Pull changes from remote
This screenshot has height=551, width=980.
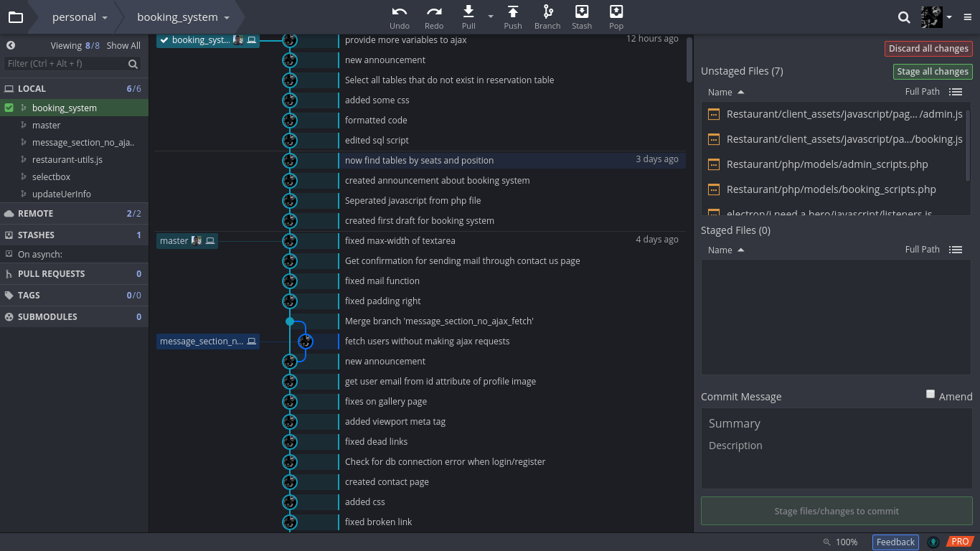(x=467, y=16)
